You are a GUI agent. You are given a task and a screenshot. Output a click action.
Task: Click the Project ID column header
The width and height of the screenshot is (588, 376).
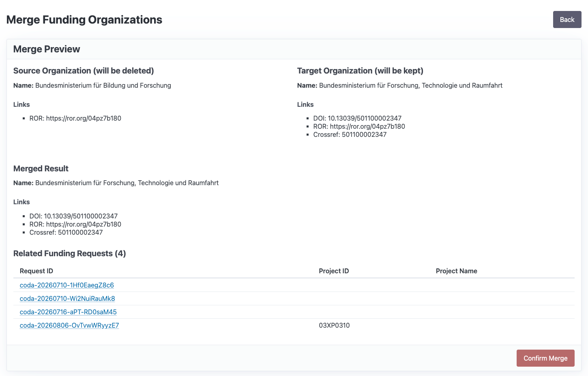[x=334, y=271]
